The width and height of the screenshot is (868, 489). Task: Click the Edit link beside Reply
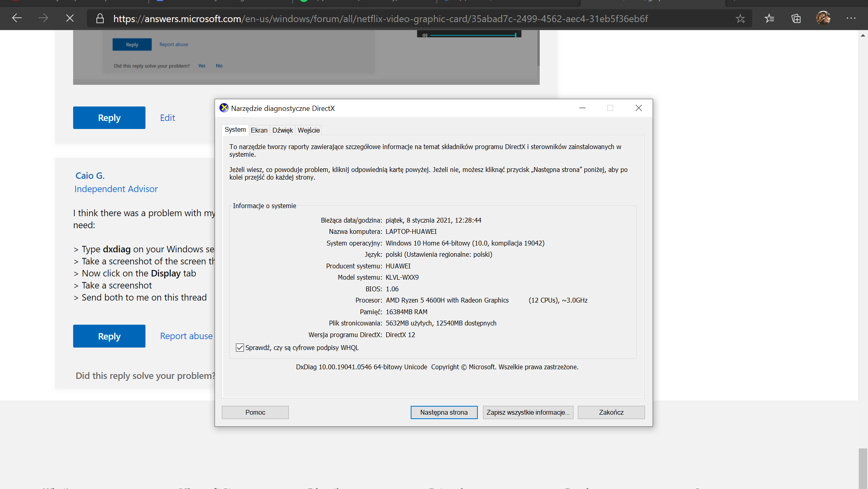168,118
